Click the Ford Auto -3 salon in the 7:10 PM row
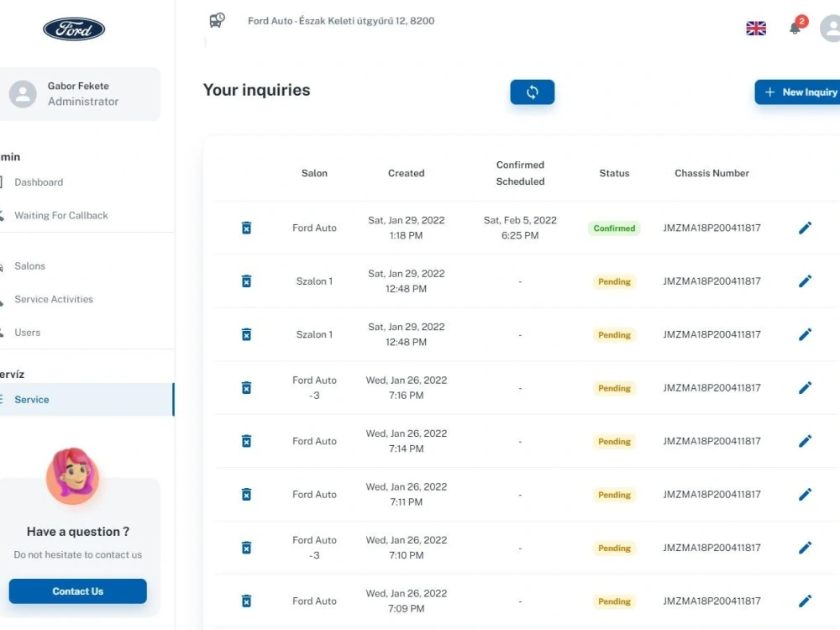 [314, 548]
